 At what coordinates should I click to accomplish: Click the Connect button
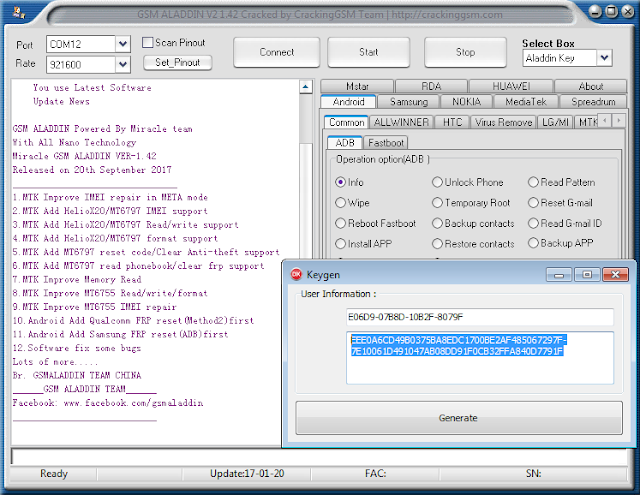(x=277, y=52)
